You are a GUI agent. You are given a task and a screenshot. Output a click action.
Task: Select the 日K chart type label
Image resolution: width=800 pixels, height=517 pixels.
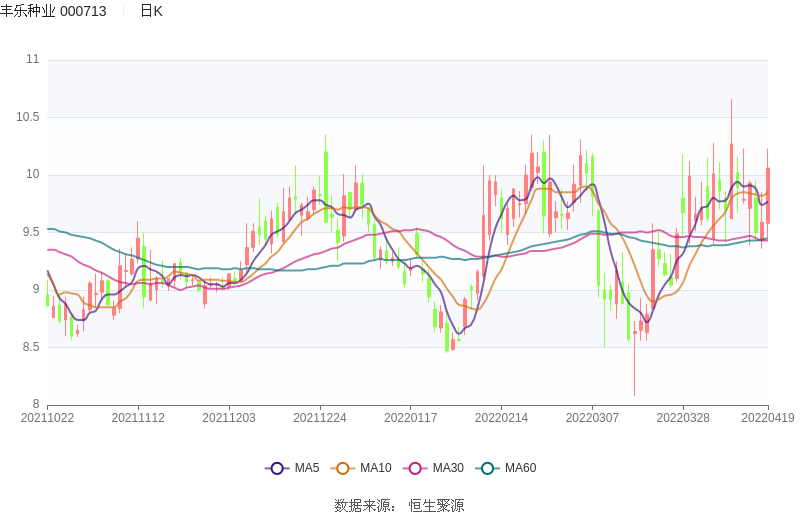point(151,11)
